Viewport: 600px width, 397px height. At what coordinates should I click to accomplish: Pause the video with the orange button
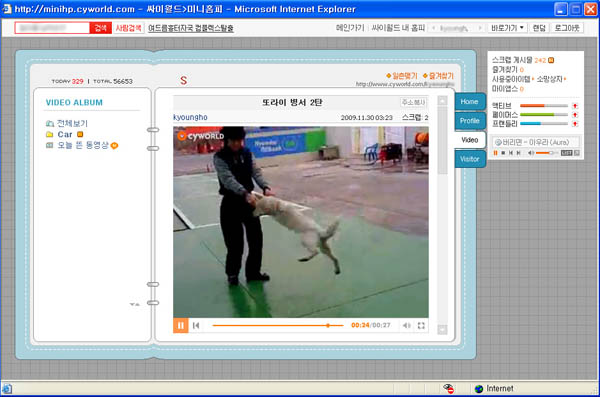click(181, 325)
